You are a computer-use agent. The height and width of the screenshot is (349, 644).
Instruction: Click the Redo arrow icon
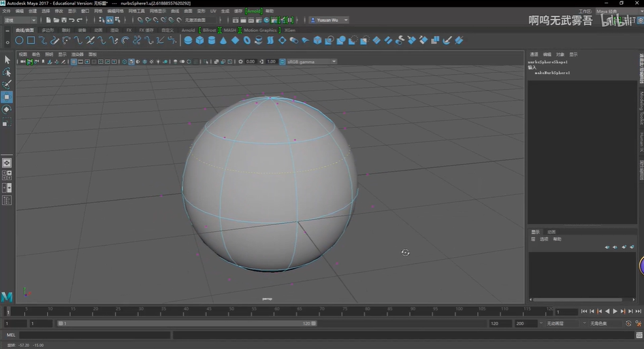(x=80, y=20)
